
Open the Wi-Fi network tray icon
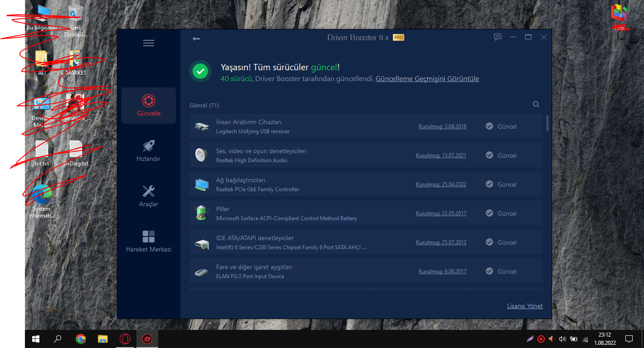point(585,339)
